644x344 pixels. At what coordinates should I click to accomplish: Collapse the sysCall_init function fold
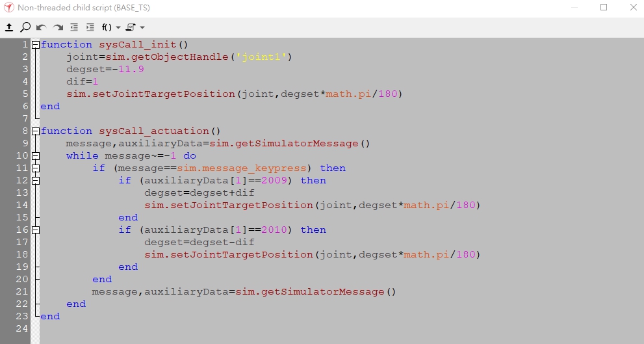tap(36, 45)
